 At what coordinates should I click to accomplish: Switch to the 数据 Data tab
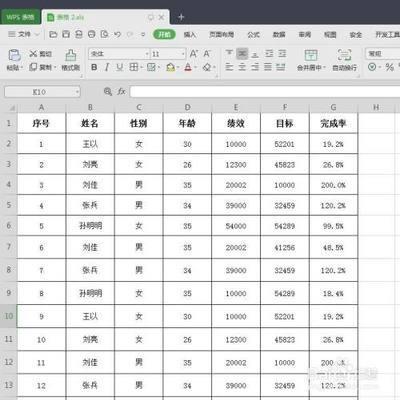pyautogui.click(x=279, y=34)
